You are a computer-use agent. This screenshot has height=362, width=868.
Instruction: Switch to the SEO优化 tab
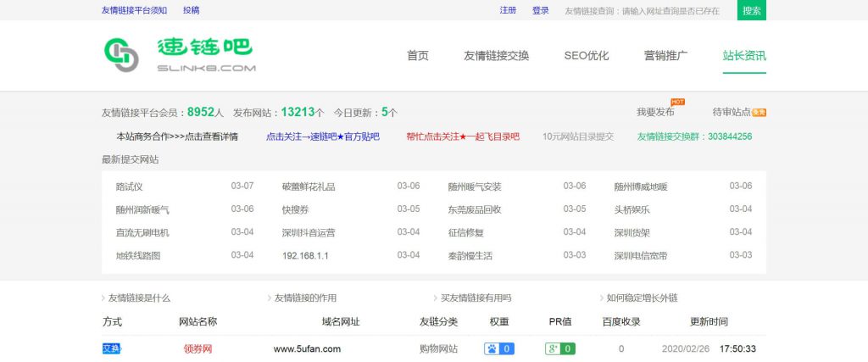point(587,56)
